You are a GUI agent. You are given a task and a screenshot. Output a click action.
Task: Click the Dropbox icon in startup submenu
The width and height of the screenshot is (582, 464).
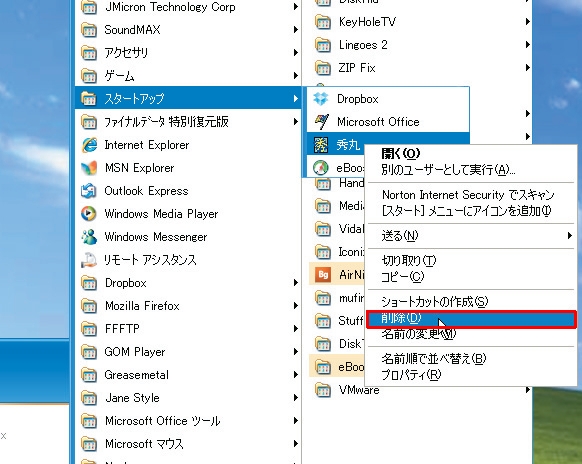click(x=321, y=99)
